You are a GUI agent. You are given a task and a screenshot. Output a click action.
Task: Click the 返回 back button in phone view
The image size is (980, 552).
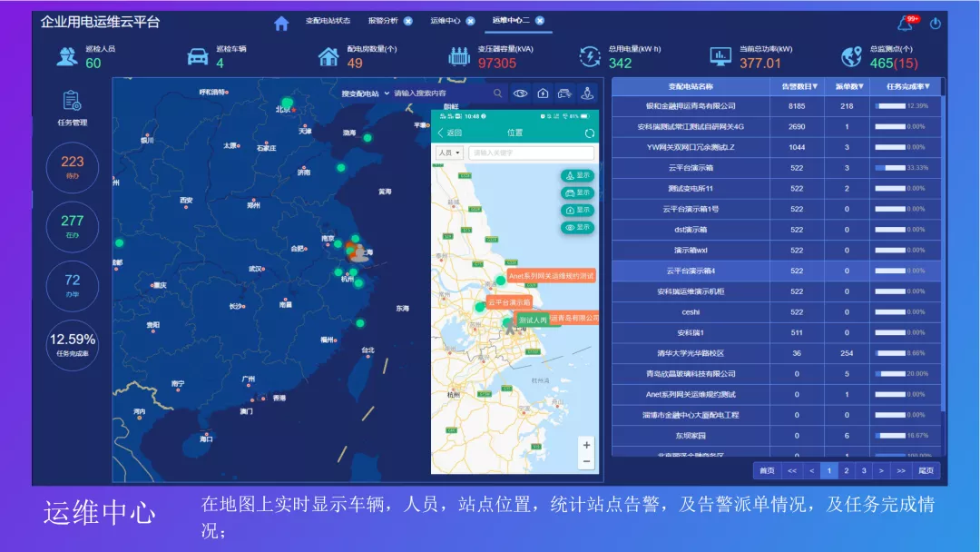click(450, 133)
